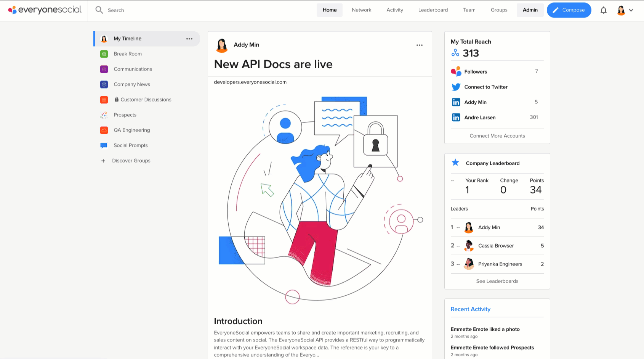
Task: Click Andre Larsen LinkedIn icon
Action: pos(456,118)
